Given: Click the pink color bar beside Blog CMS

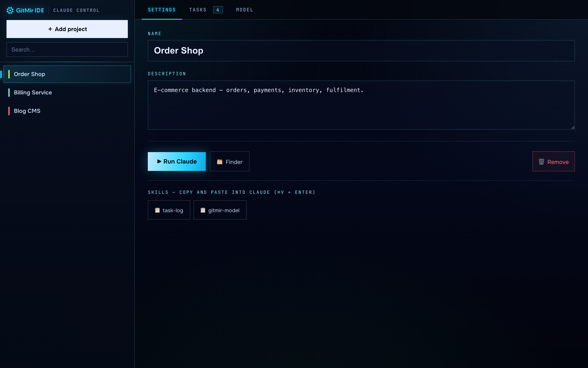Looking at the screenshot, I should pyautogui.click(x=9, y=111).
